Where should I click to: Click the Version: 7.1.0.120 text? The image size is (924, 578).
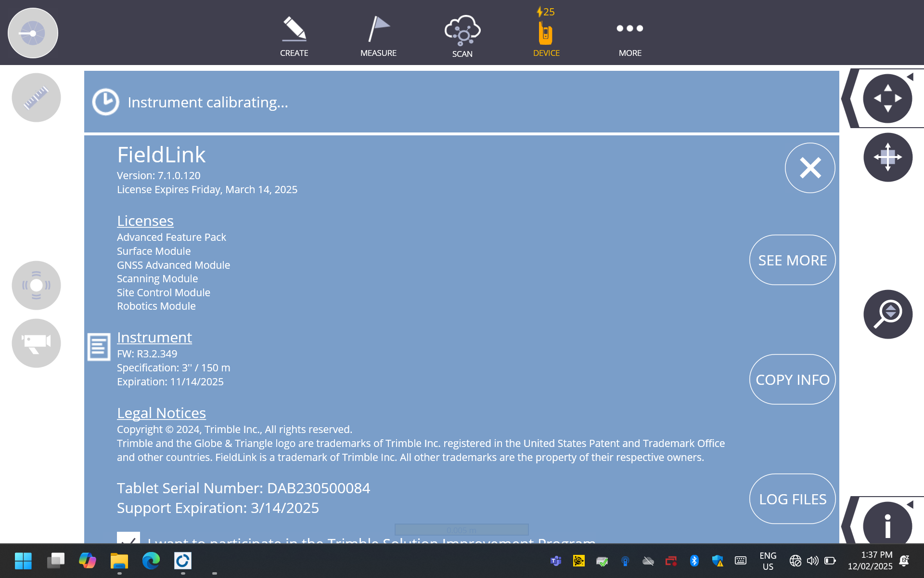pos(159,176)
